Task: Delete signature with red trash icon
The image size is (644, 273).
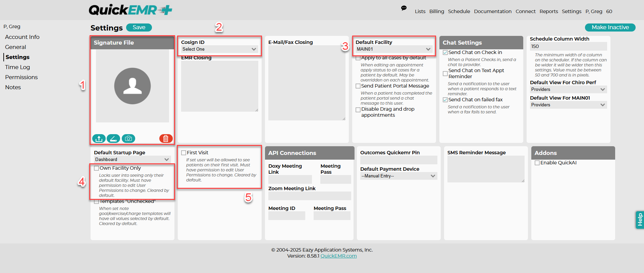Action: click(166, 139)
